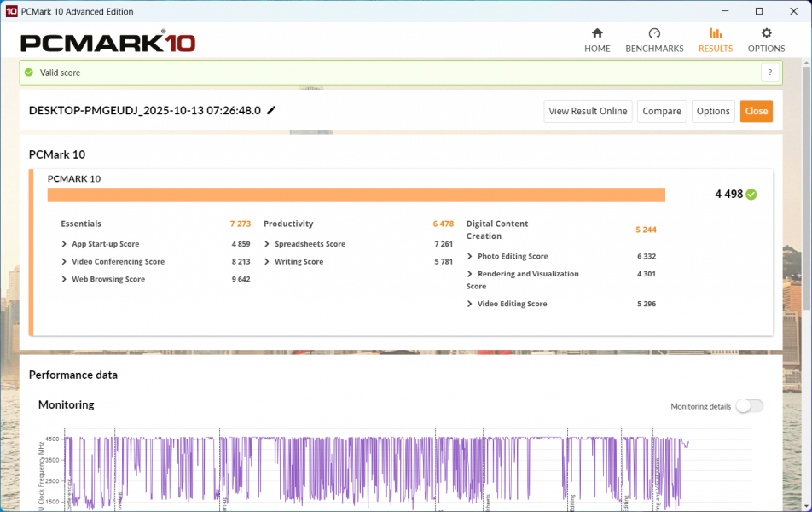Toggle the Monitoring details switch
This screenshot has width=812, height=512.
point(749,406)
